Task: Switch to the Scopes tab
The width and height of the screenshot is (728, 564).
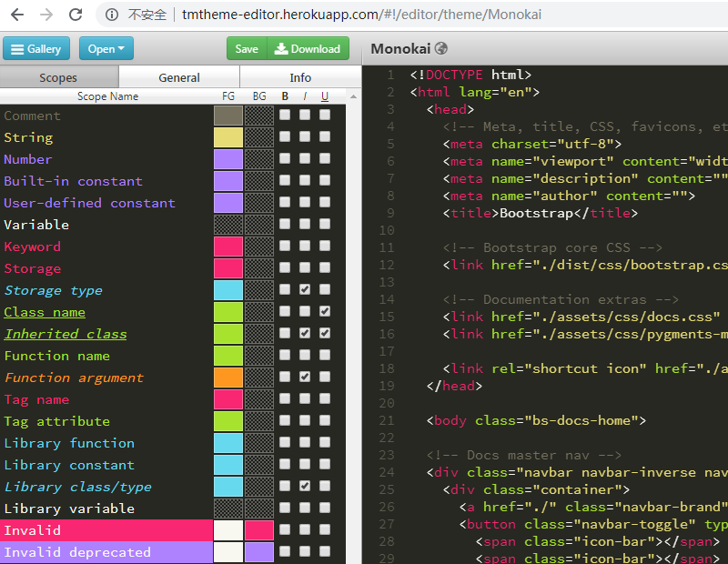Action: [58, 77]
